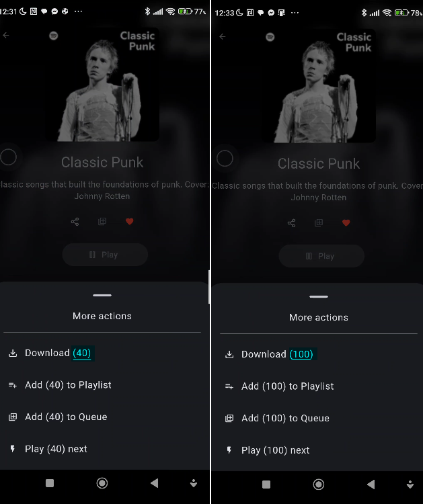This screenshot has height=504, width=423.
Task: Unlike playlist with red heart, left screen
Action: click(x=129, y=222)
